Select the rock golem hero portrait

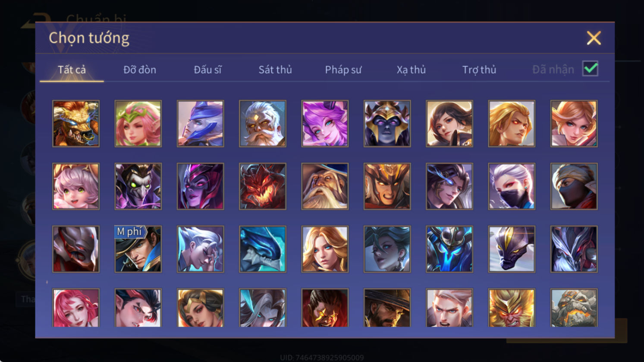coord(574,308)
